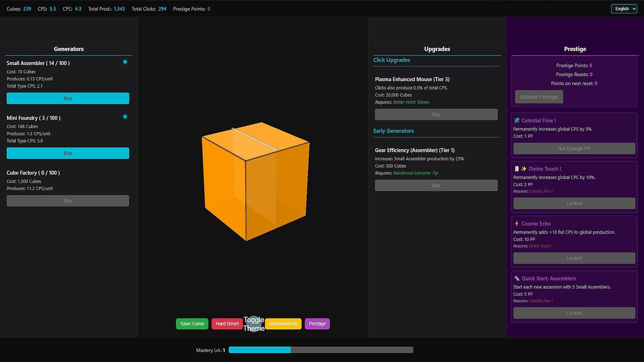Click Small Assembler cyan indicator dot
Viewport: 644px width, 362px height.
coord(125,62)
